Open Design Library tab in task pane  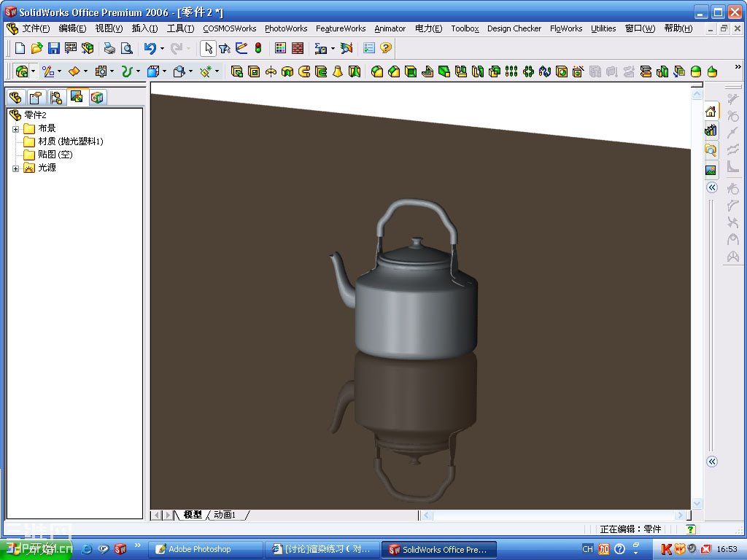(711, 130)
